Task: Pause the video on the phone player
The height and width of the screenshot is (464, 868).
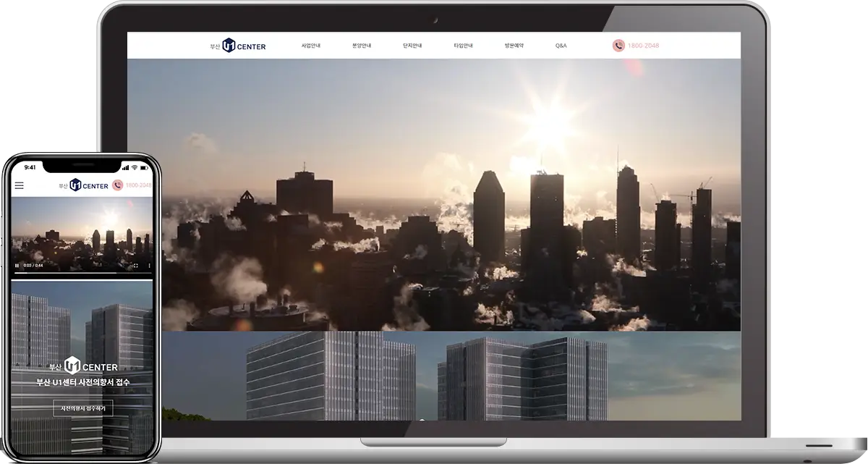Action: pyautogui.click(x=17, y=266)
